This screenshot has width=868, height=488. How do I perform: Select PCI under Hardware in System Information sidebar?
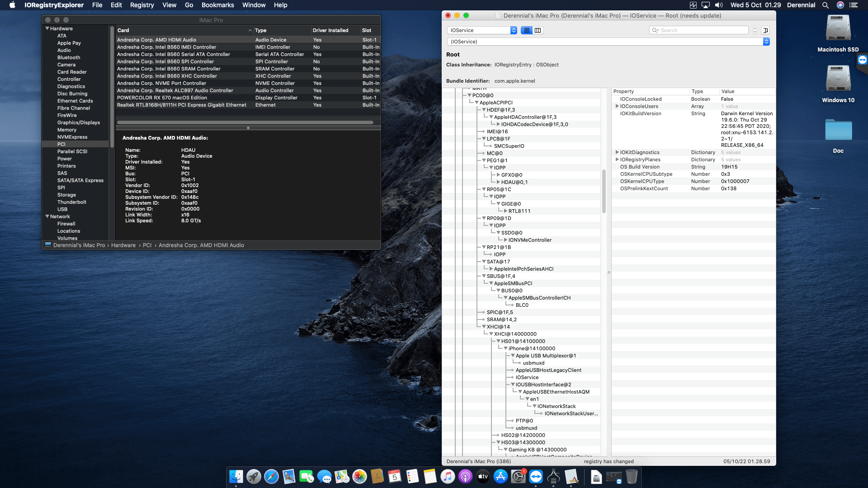pyautogui.click(x=61, y=144)
